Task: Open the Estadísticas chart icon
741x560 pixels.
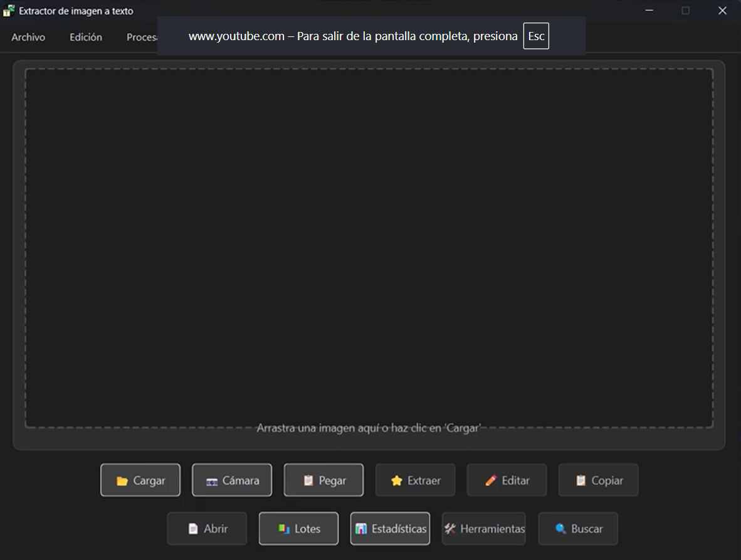Action: (361, 529)
